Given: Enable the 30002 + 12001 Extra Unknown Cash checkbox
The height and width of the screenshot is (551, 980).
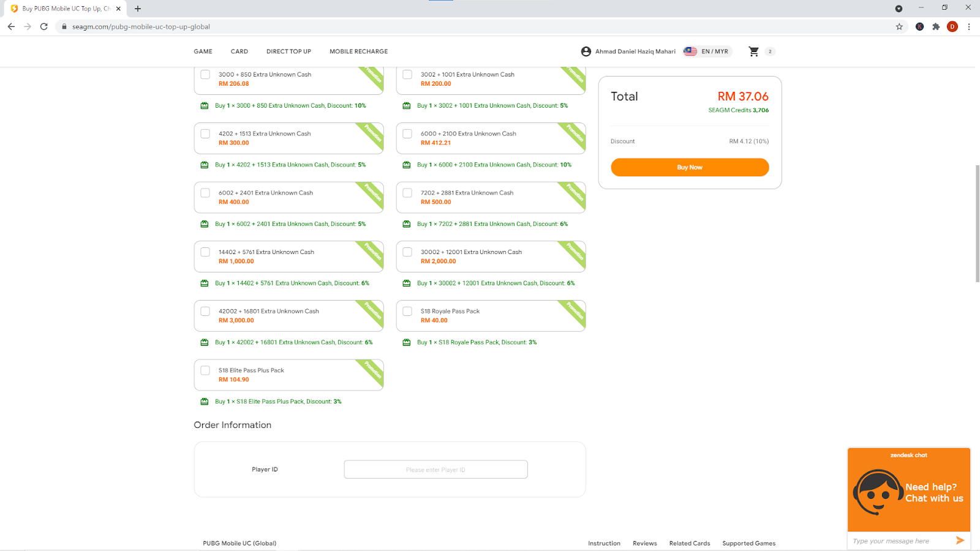Looking at the screenshot, I should click(407, 252).
